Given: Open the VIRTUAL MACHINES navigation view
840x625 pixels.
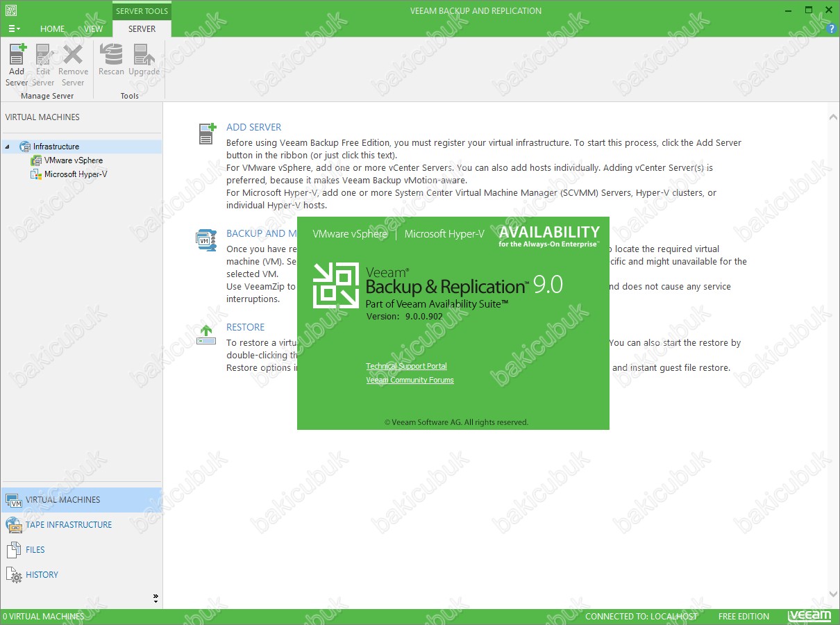Looking at the screenshot, I should (x=81, y=500).
